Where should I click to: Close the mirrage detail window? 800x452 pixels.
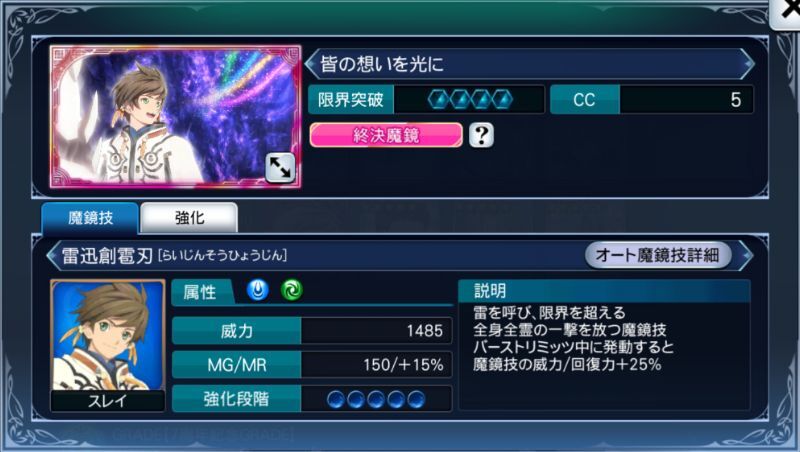787,13
